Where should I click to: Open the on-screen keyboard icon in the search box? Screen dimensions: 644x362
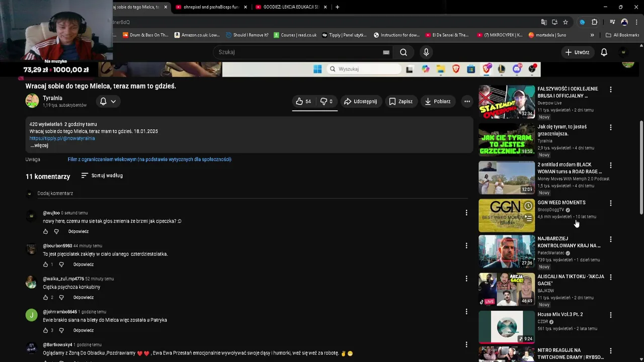pyautogui.click(x=386, y=52)
